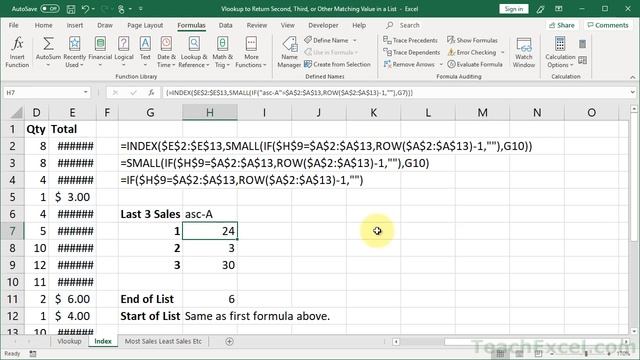Open the Comments pane
The height and width of the screenshot is (360, 640).
(608, 25)
